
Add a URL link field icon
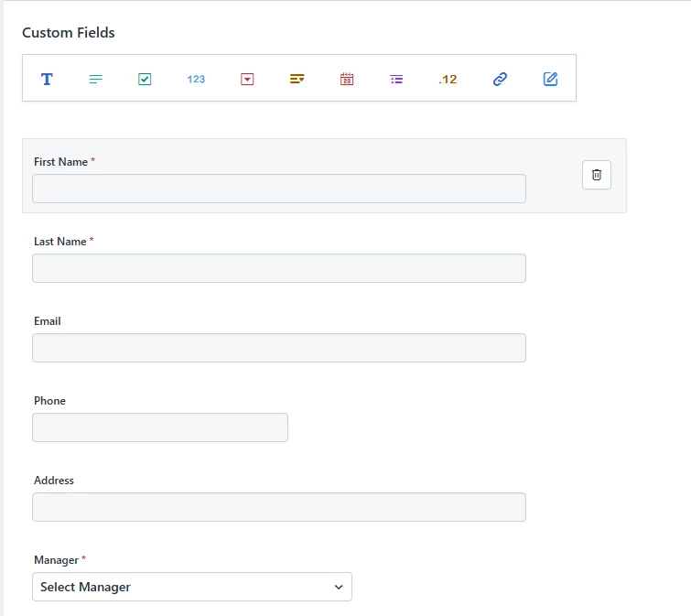click(x=500, y=79)
